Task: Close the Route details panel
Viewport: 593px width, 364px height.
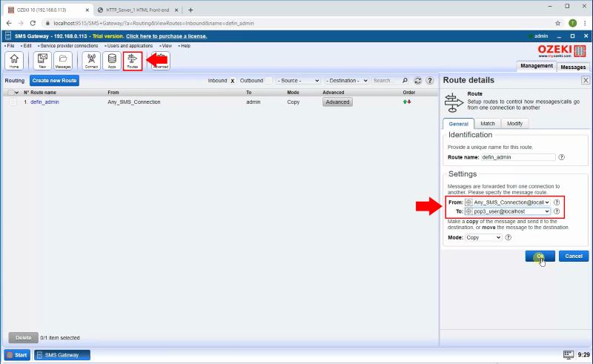Action: 586,80
